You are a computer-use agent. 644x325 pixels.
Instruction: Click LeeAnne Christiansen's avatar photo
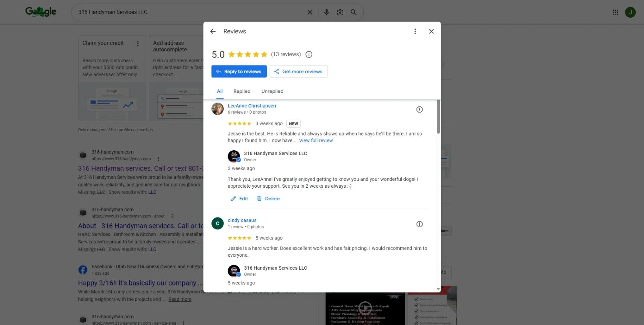218,109
